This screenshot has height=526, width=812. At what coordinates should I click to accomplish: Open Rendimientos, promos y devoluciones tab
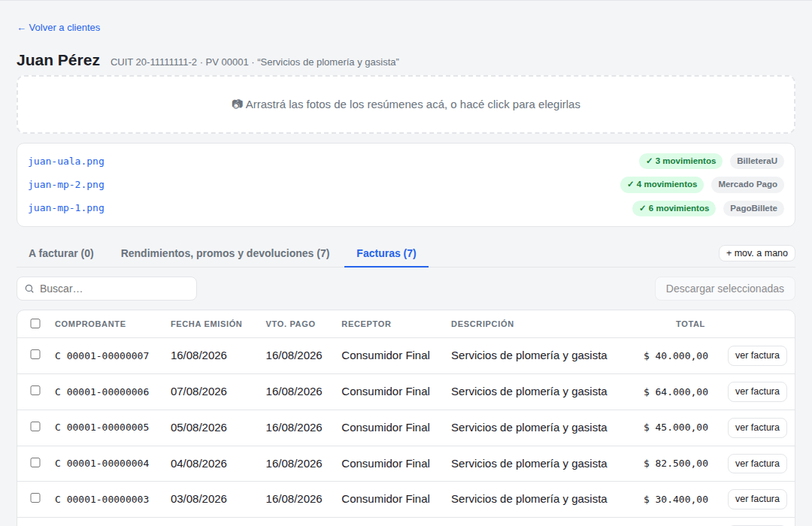point(226,253)
